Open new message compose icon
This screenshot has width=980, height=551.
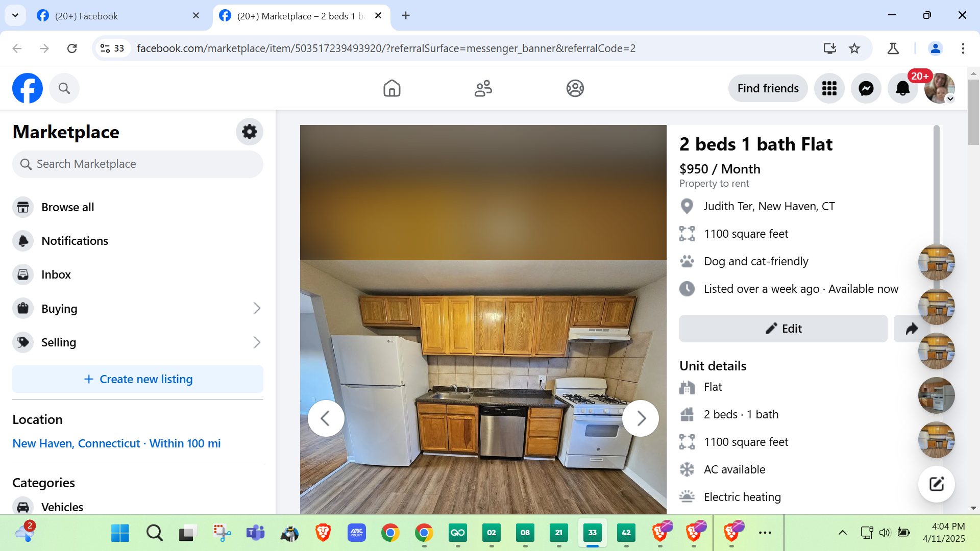click(936, 484)
